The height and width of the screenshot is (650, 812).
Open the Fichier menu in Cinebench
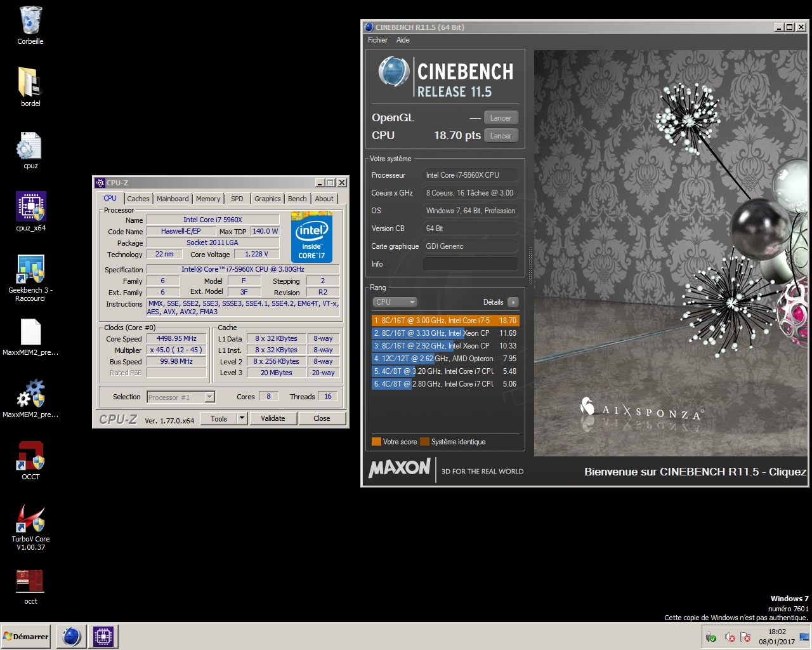click(x=377, y=40)
